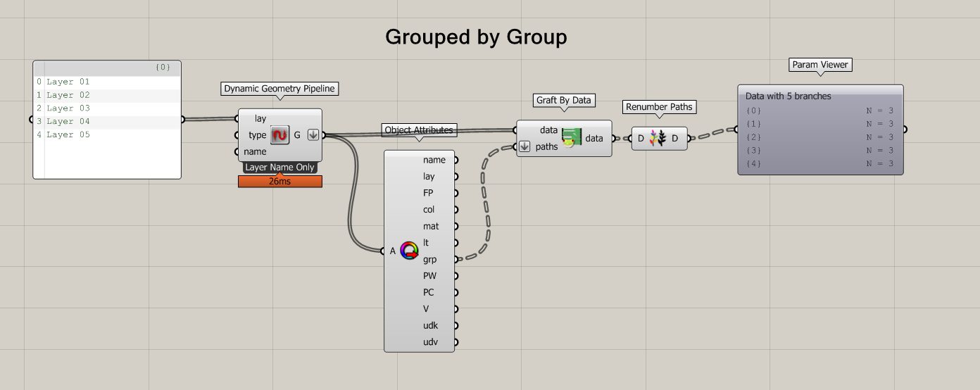Click the {0} path header of panel

pyautogui.click(x=163, y=68)
